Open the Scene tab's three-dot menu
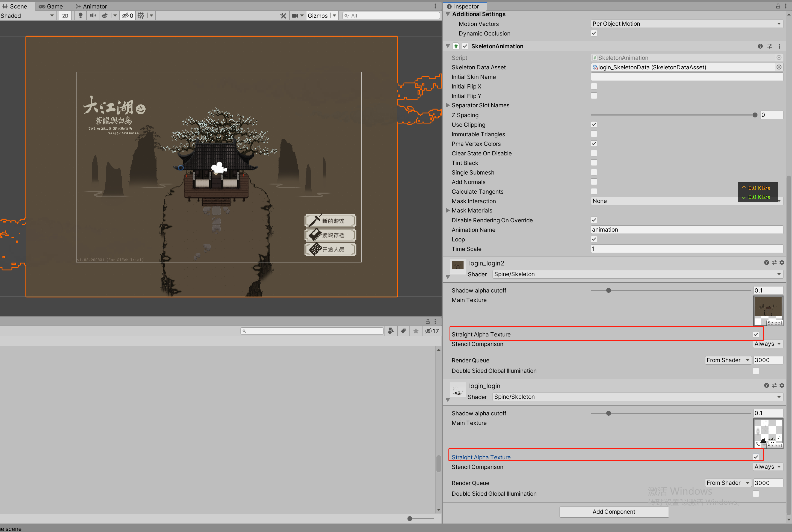The height and width of the screenshot is (532, 792). click(x=435, y=6)
